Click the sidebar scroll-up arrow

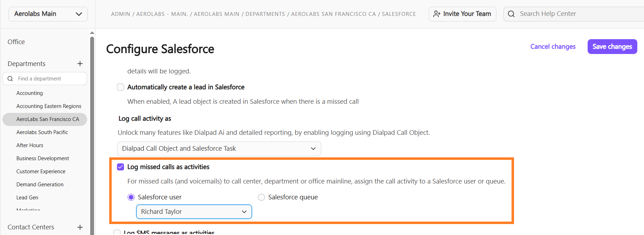pyautogui.click(x=92, y=33)
